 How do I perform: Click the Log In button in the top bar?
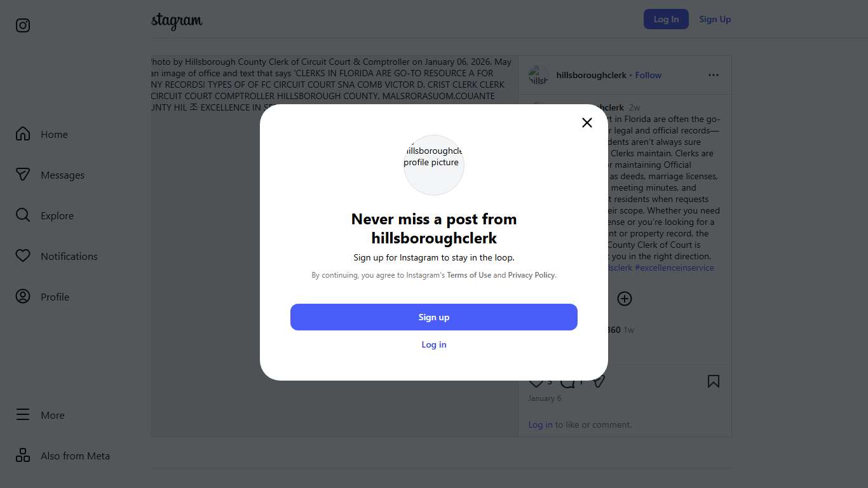coord(666,19)
